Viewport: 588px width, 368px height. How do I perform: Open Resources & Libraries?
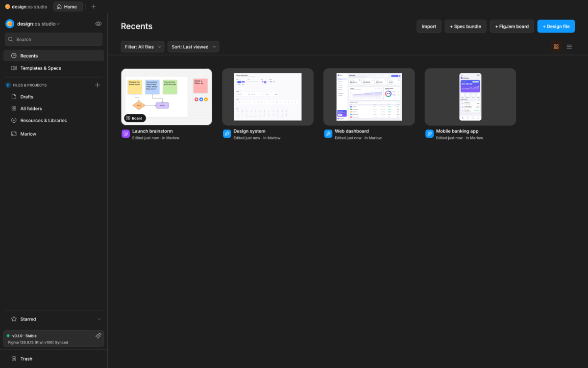coord(53,120)
